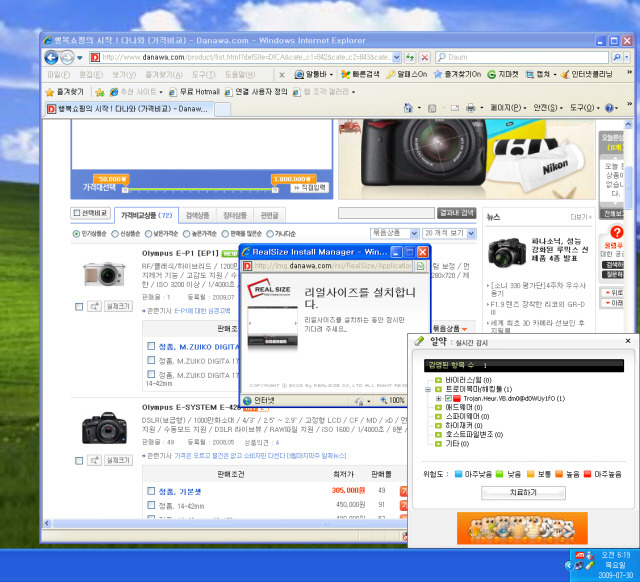This screenshot has width=640, height=582.
Task: Open ATI tray icon
Action: click(580, 555)
